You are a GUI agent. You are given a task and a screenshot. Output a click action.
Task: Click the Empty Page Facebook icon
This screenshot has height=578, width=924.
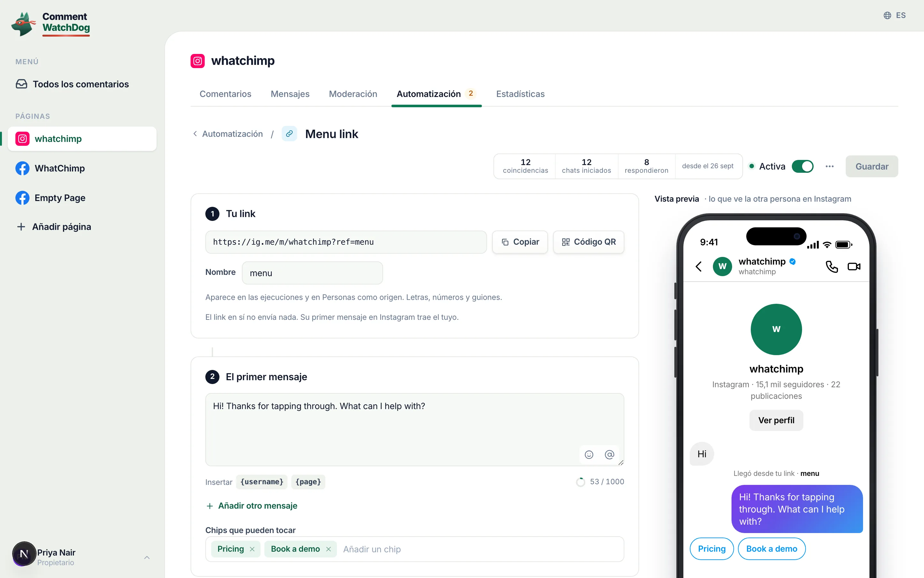[x=22, y=197]
